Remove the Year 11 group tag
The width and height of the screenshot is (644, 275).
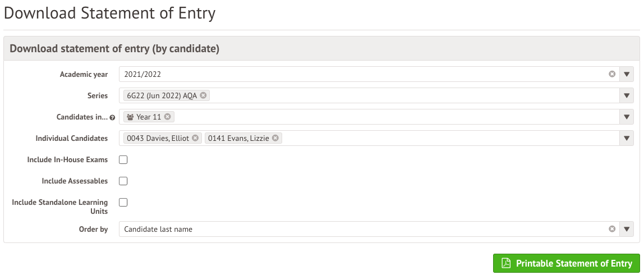167,117
